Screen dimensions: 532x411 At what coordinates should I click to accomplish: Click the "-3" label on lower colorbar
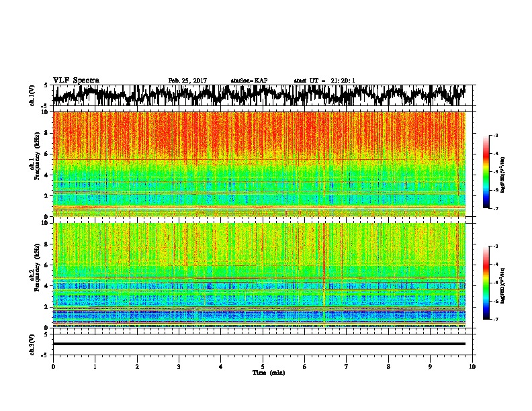496,246
